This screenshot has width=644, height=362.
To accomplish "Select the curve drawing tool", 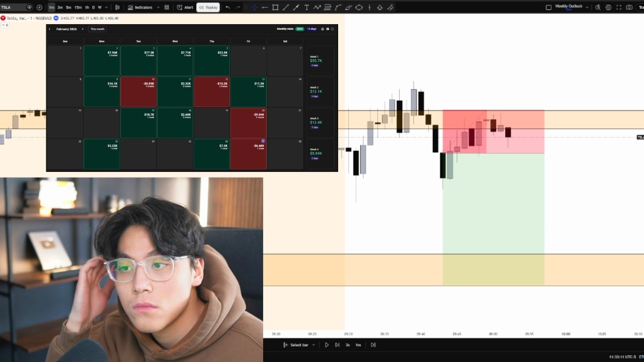I will pyautogui.click(x=338, y=8).
